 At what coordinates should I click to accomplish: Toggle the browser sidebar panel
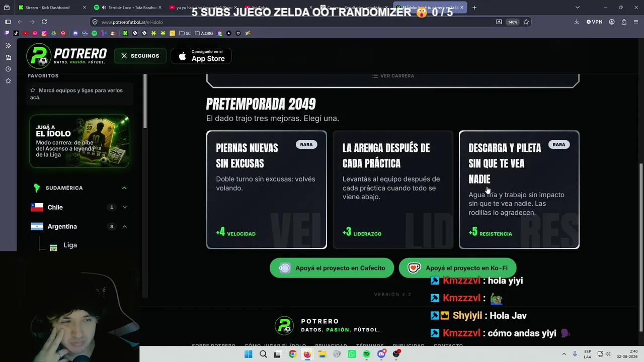[8, 22]
